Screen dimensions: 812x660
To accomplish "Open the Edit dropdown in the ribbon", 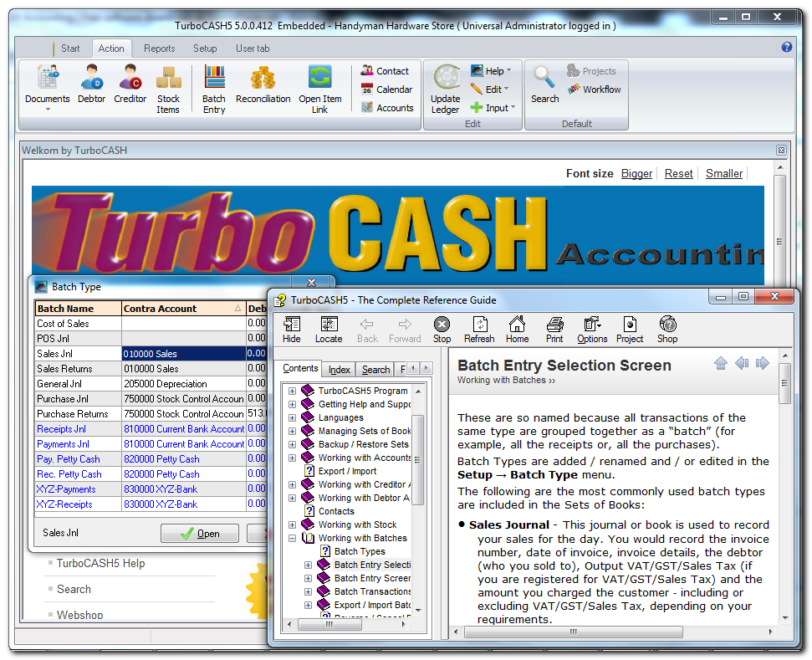I will (x=490, y=90).
